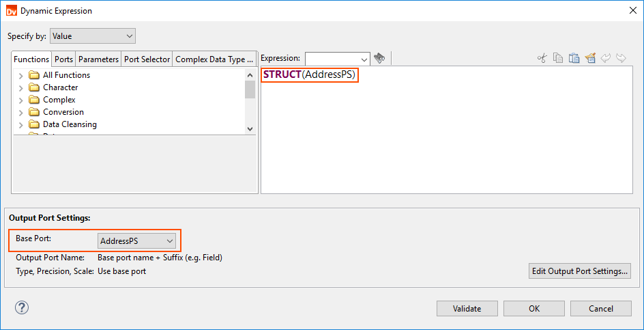
Task: Click the Data Cleansing folder icon
Action: pyautogui.click(x=34, y=124)
